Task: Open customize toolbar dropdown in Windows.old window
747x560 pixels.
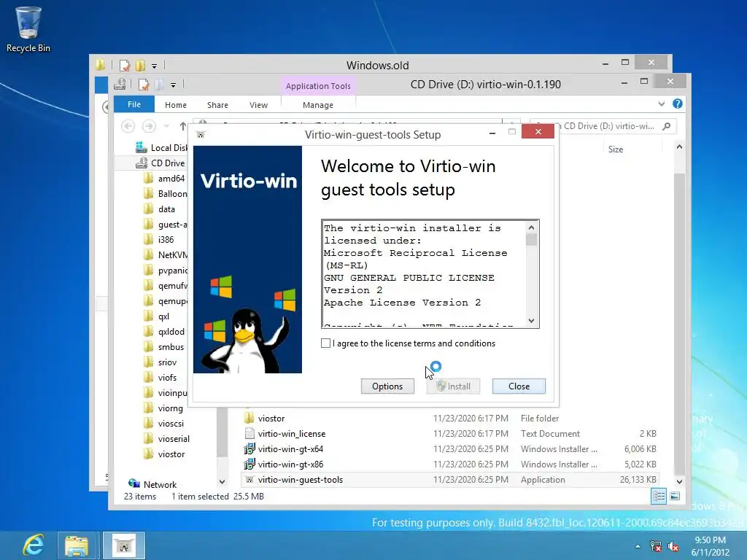Action: tap(154, 66)
